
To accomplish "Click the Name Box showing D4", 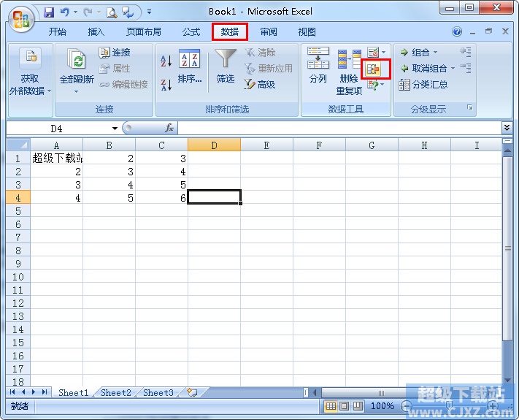I will [x=56, y=129].
